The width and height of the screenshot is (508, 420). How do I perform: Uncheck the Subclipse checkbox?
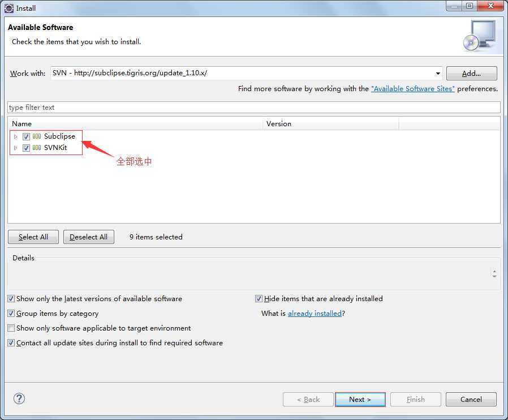coord(26,136)
